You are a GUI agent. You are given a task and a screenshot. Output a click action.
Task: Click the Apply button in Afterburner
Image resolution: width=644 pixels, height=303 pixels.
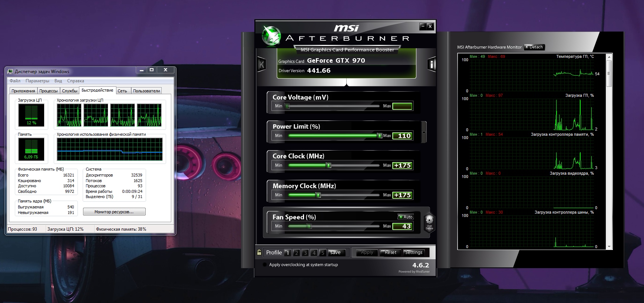367,253
